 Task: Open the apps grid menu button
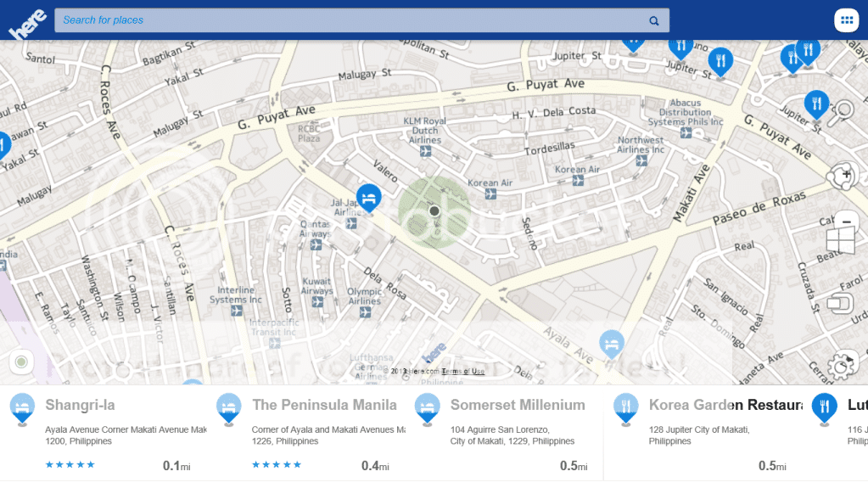[x=846, y=20]
